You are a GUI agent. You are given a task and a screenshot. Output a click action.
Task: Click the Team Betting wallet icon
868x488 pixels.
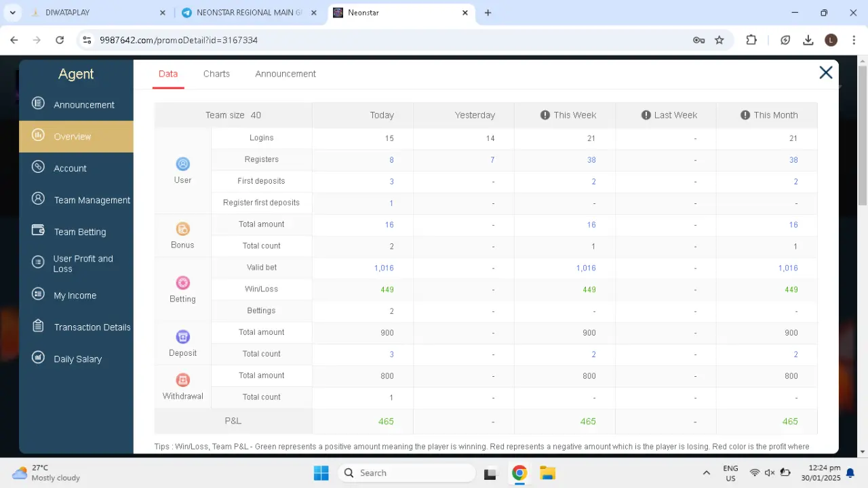pos(38,230)
